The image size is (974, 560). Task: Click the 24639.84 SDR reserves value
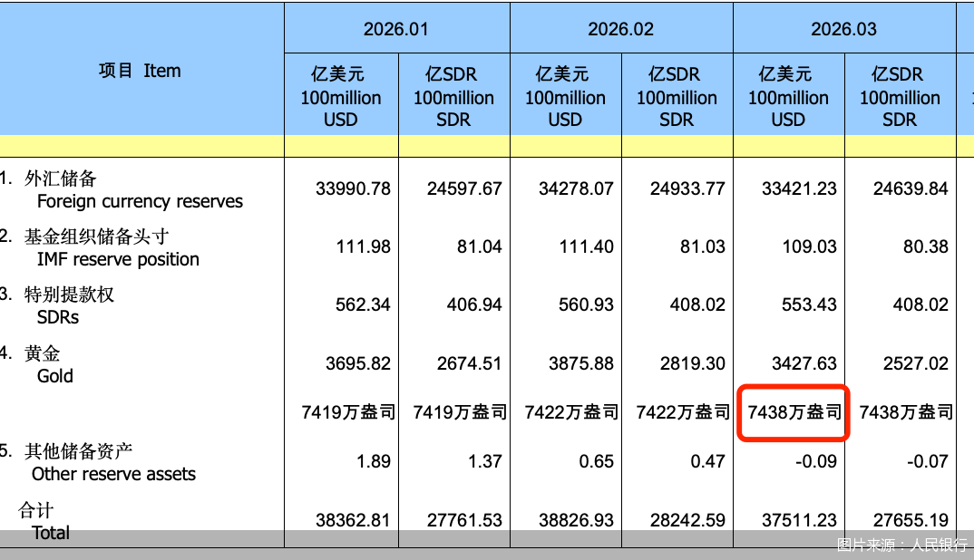tap(911, 188)
